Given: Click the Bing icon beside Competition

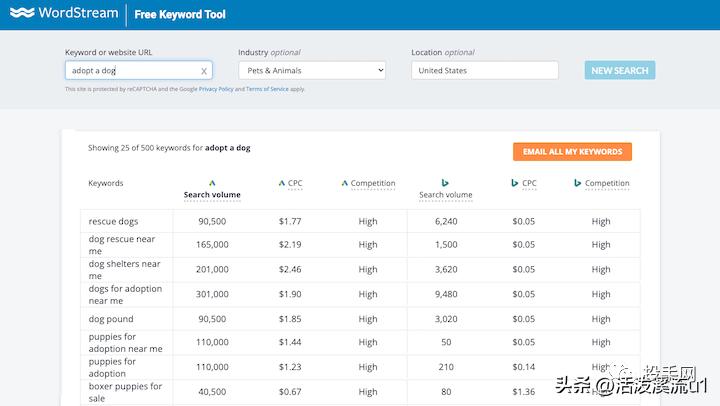Looking at the screenshot, I should [578, 183].
